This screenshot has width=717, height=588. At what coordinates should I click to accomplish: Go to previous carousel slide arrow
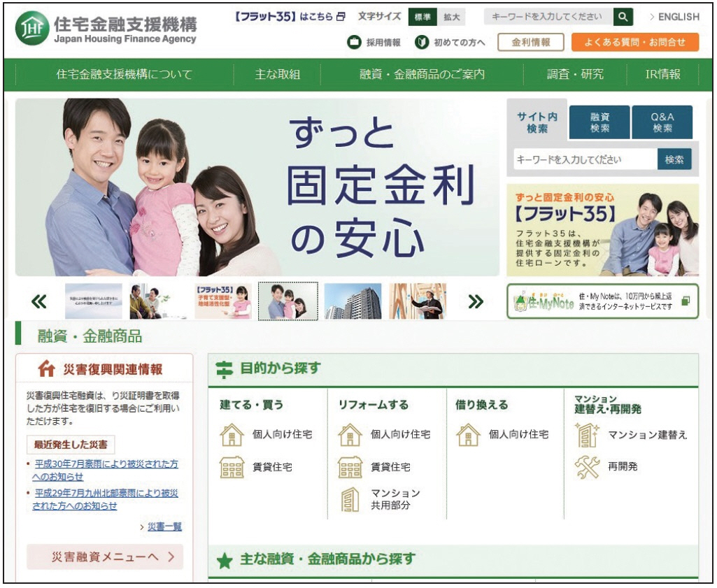(39, 301)
